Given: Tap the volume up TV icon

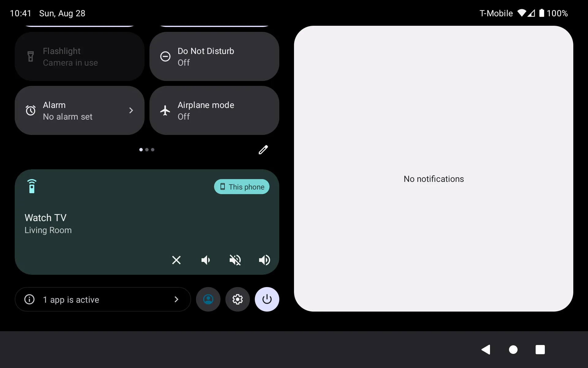Looking at the screenshot, I should 264,260.
